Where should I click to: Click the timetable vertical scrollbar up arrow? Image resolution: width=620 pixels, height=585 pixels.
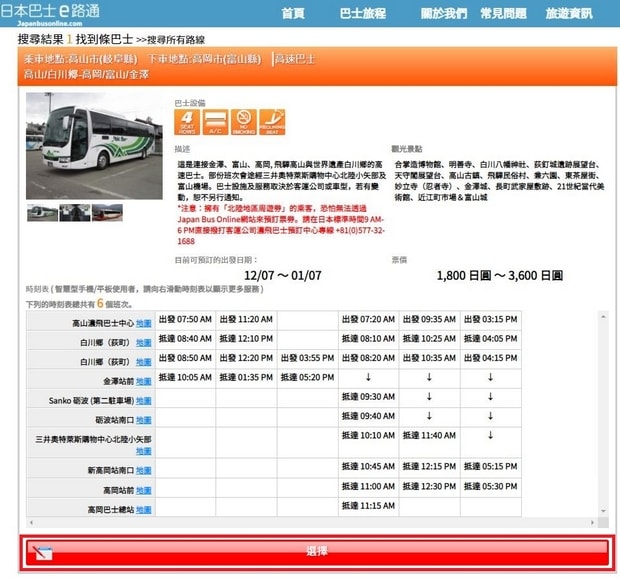point(603,317)
